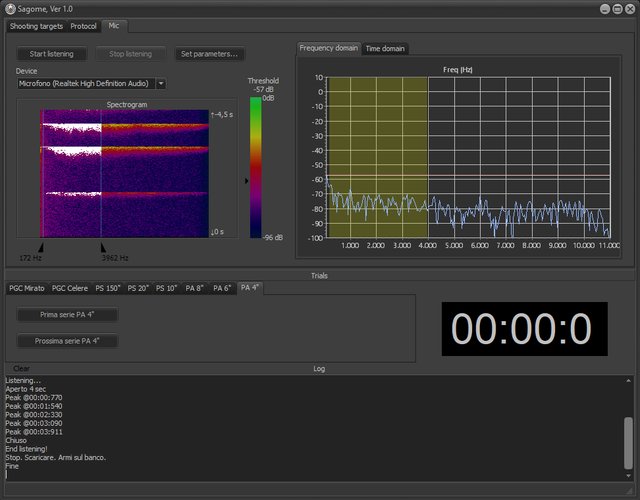This screenshot has height=500, width=640.
Task: Click the dB color gradient scale bar
Action: click(256, 167)
